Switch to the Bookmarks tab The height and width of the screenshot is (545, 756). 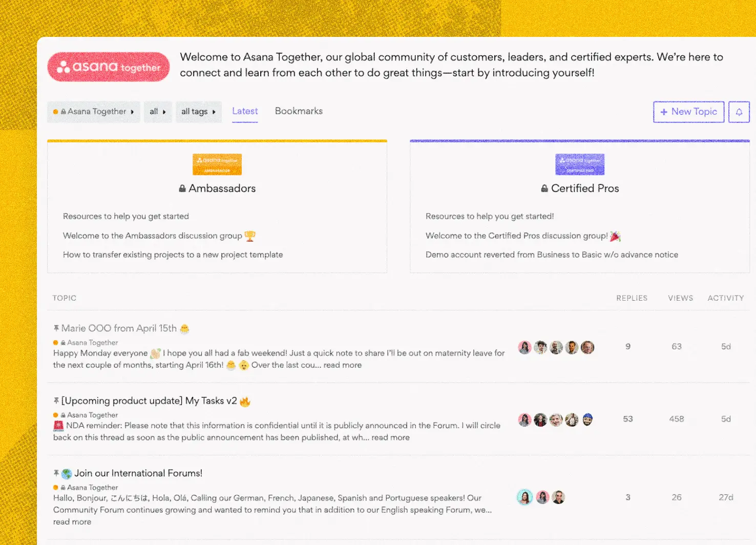click(299, 111)
